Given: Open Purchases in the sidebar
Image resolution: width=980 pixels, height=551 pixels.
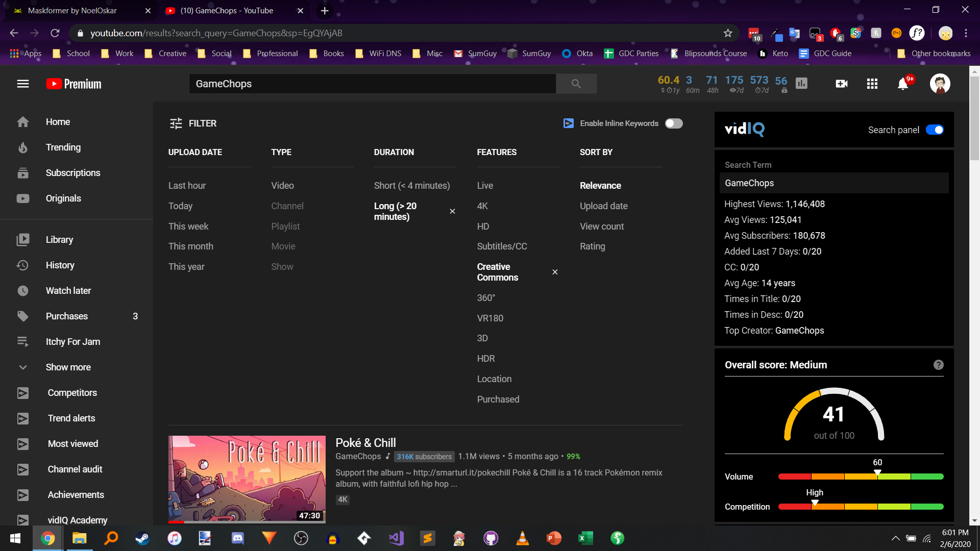Looking at the screenshot, I should coord(77,316).
